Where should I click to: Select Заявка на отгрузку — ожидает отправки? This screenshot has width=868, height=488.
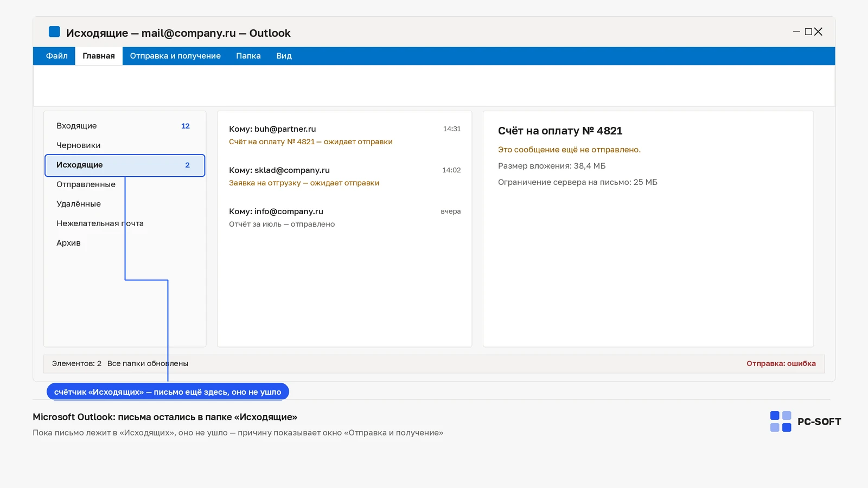(304, 183)
